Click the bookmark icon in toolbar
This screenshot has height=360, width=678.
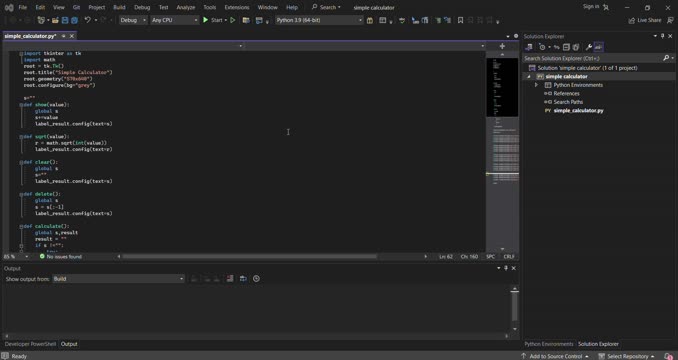point(461,20)
